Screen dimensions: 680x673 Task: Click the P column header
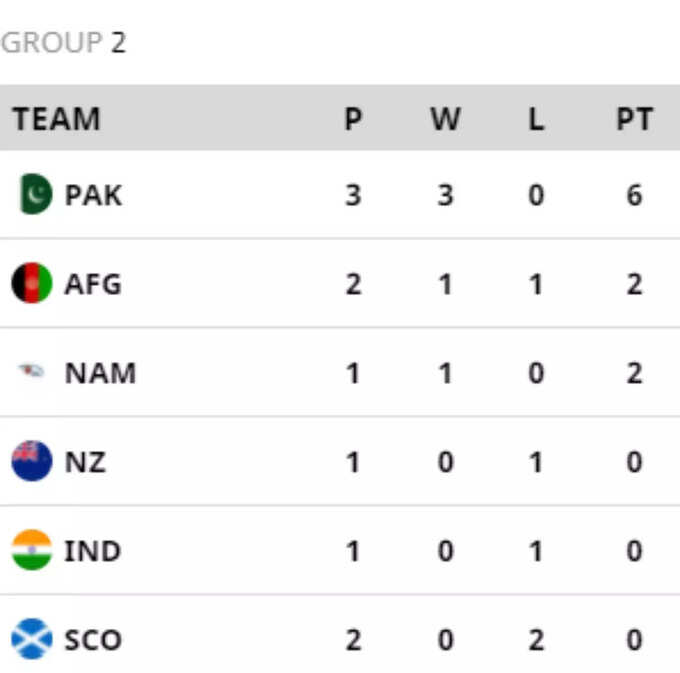(353, 118)
